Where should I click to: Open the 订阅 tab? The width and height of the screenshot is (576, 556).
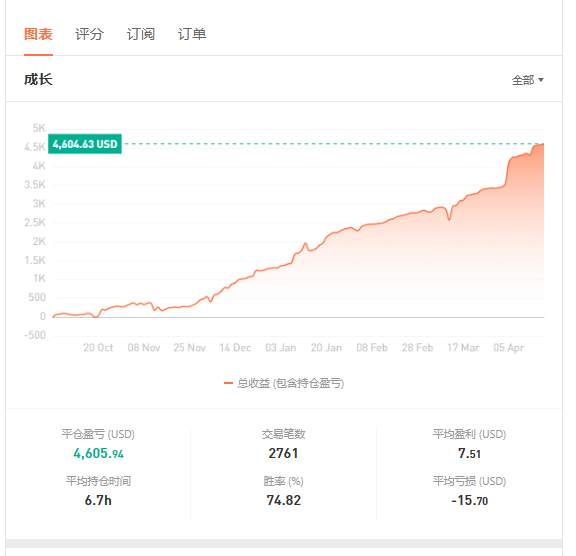[141, 34]
